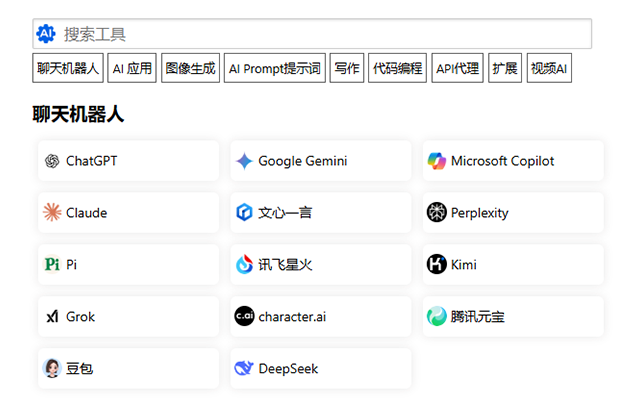Click the character.ai black c.ai icon
640x400 pixels.
(244, 316)
